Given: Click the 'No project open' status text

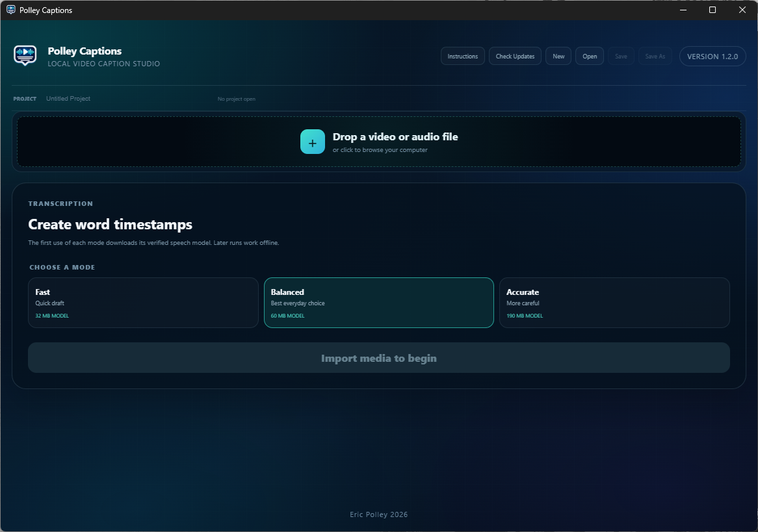Looking at the screenshot, I should coord(237,99).
